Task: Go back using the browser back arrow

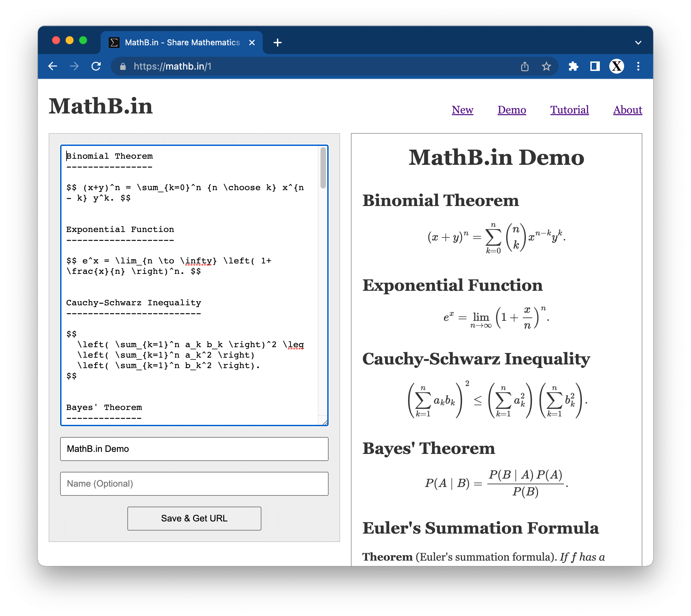Action: point(53,66)
